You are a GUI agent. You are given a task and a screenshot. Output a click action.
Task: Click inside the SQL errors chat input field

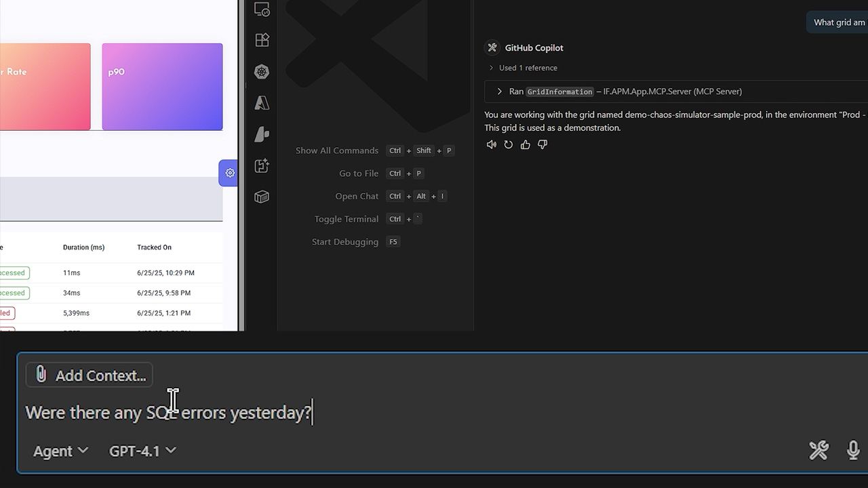[168, 412]
